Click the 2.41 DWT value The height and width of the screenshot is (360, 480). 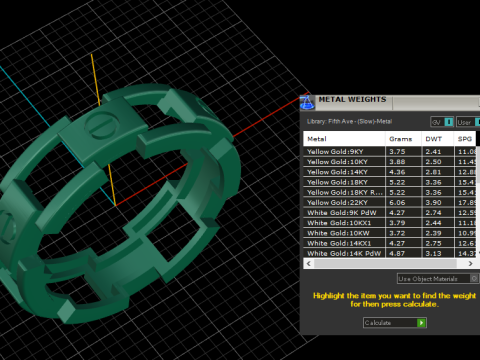(433, 152)
